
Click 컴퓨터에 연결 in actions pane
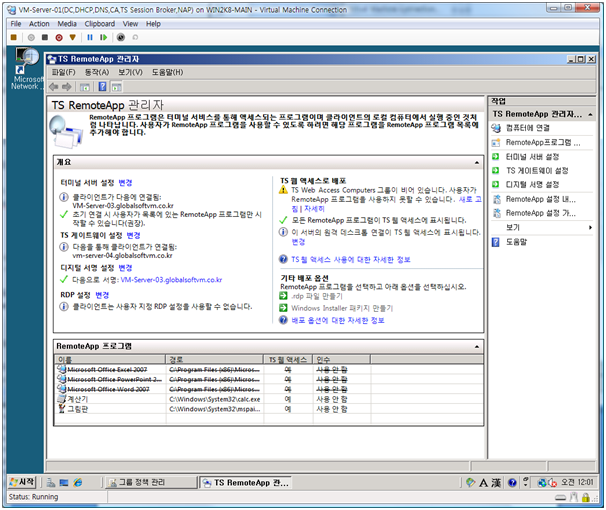[528, 128]
